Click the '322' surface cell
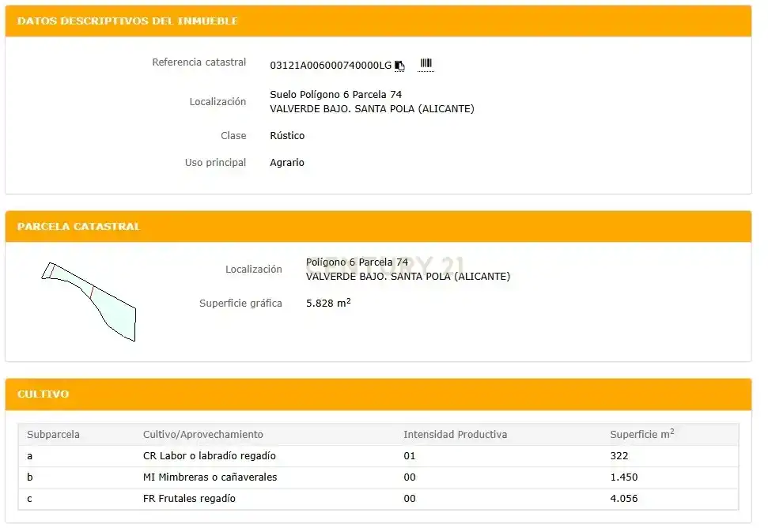The width and height of the screenshot is (768, 532). pyautogui.click(x=619, y=456)
